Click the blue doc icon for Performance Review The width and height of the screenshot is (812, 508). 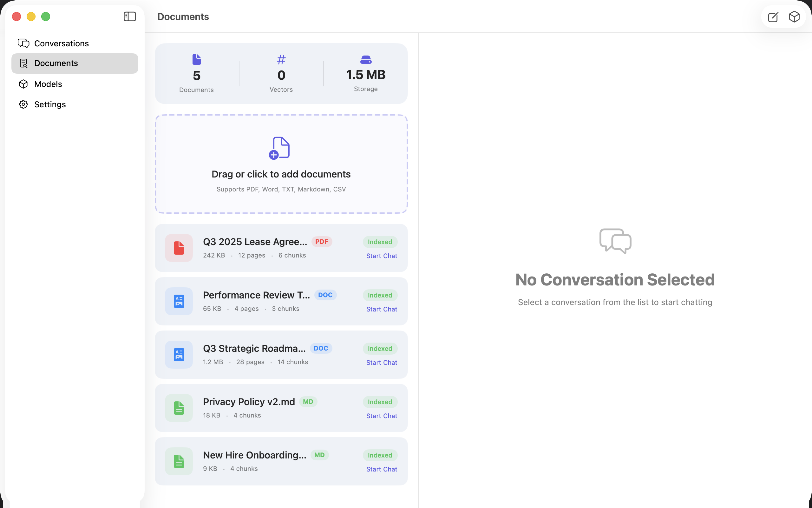point(179,301)
